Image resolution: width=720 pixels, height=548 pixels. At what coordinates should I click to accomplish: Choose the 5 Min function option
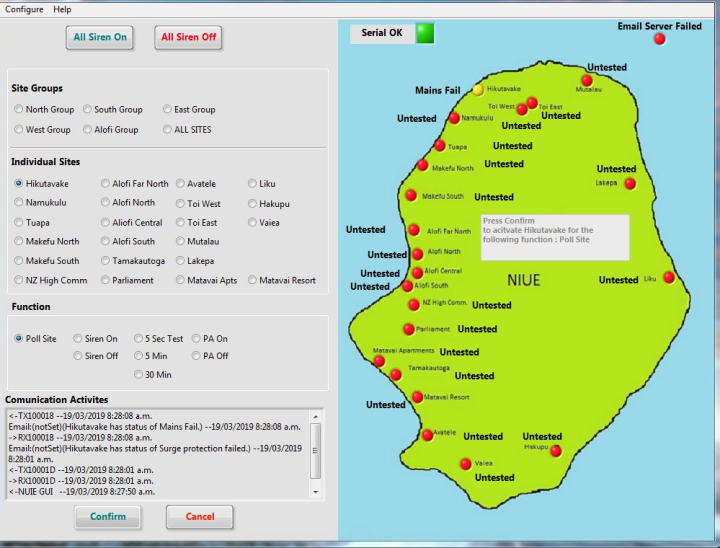[x=151, y=356]
